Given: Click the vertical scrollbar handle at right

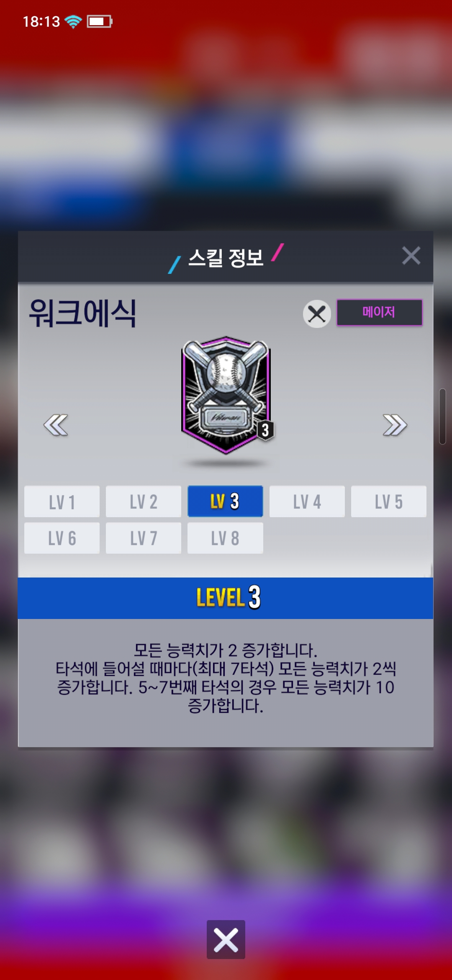Looking at the screenshot, I should 442,416.
